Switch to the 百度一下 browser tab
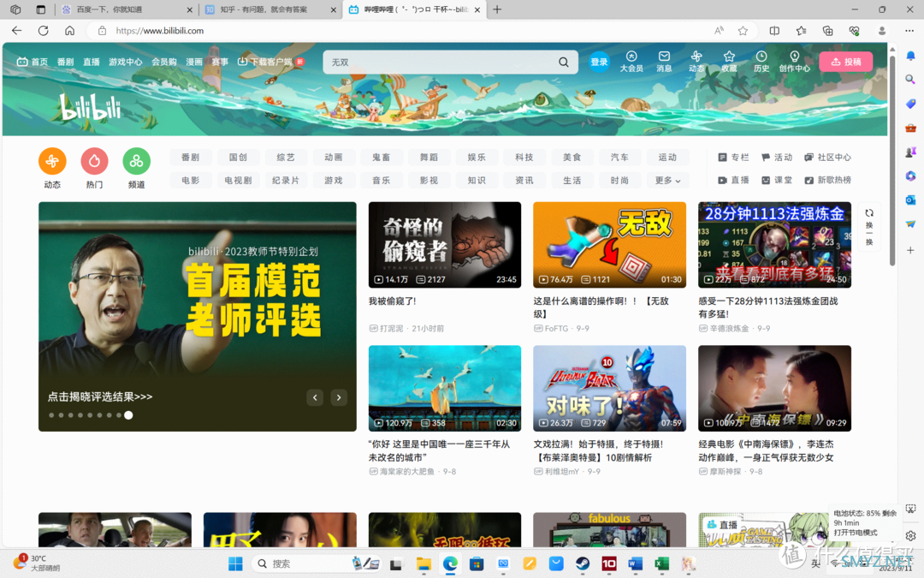The width and height of the screenshot is (924, 578). [127, 9]
